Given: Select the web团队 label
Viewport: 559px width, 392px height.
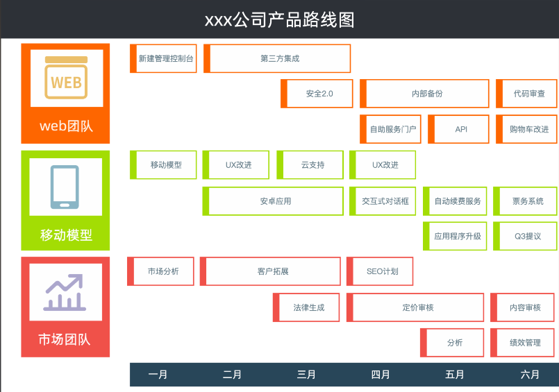Looking at the screenshot, I should click(x=66, y=126).
